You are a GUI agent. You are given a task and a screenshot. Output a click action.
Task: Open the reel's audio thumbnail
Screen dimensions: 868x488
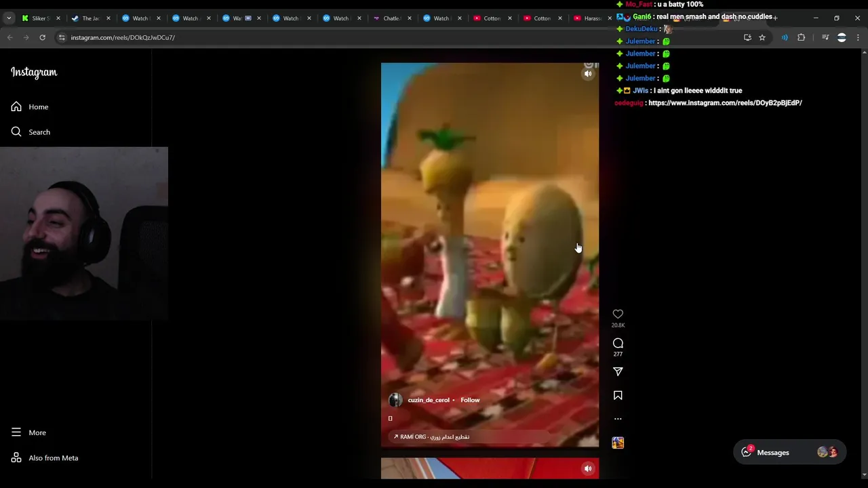coord(618,443)
